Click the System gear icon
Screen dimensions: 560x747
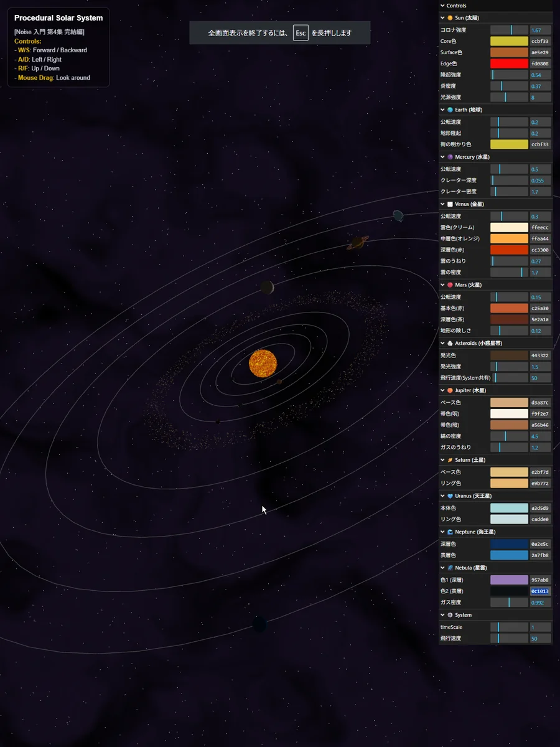coord(450,615)
